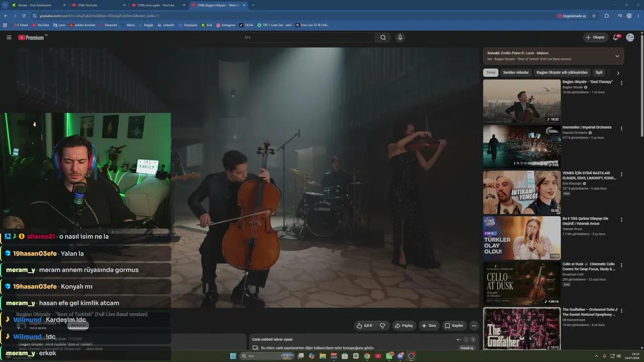Open options menu for Cello at Dusk video

click(x=621, y=265)
